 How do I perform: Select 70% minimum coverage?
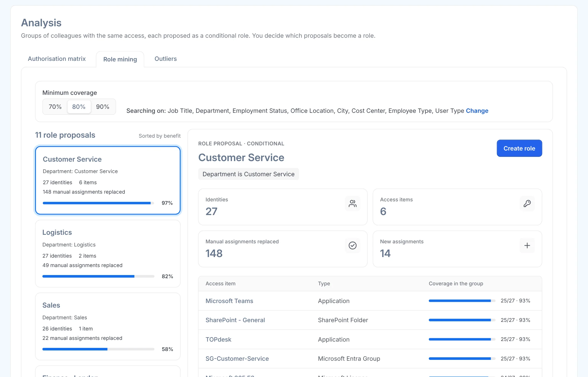[55, 107]
